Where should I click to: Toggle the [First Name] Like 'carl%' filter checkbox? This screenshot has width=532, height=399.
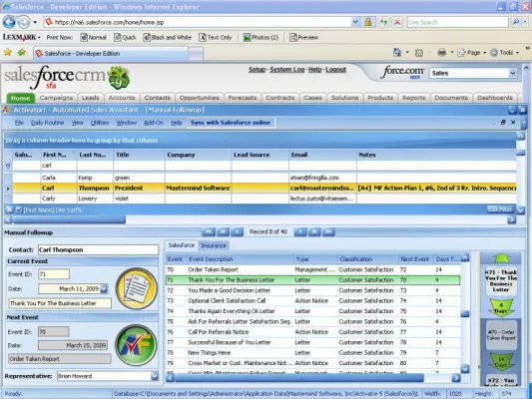(19, 209)
